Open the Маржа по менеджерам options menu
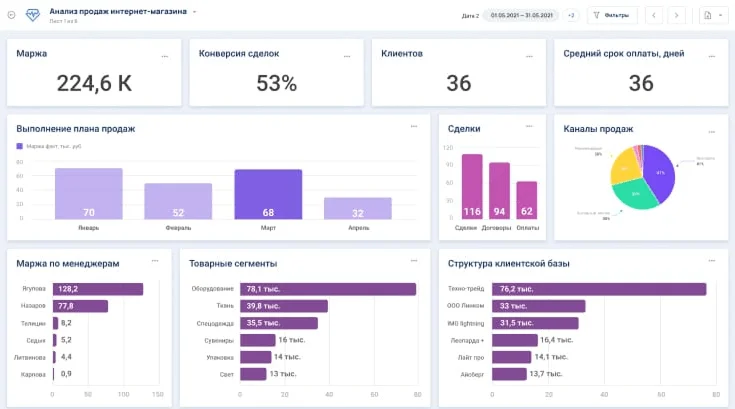735x409 pixels. 155,260
